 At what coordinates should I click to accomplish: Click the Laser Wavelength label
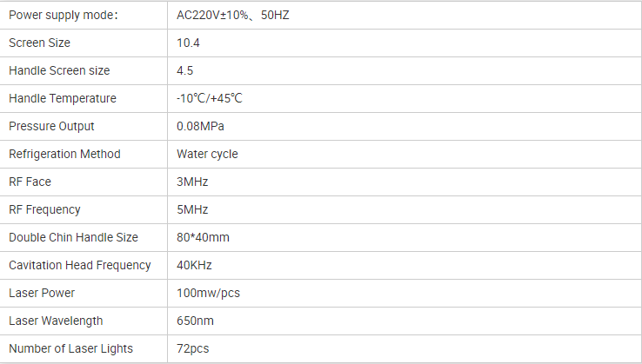point(56,321)
